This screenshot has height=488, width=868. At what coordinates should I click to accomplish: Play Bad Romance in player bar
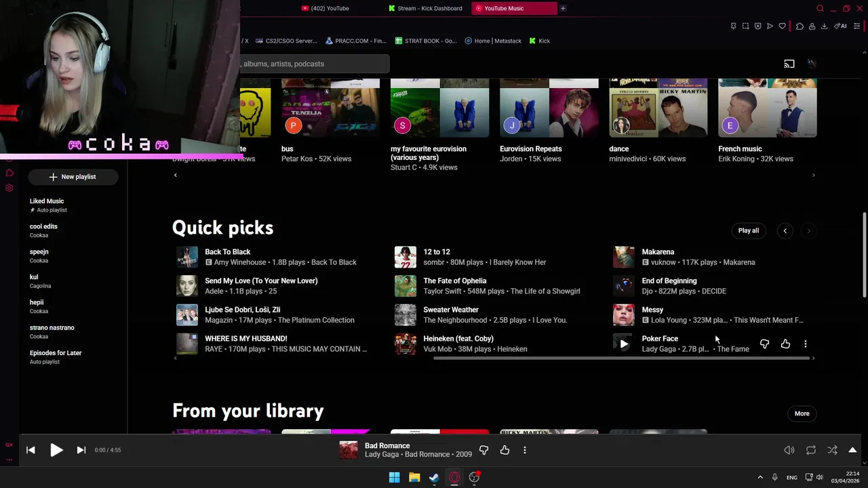pyautogui.click(x=56, y=450)
